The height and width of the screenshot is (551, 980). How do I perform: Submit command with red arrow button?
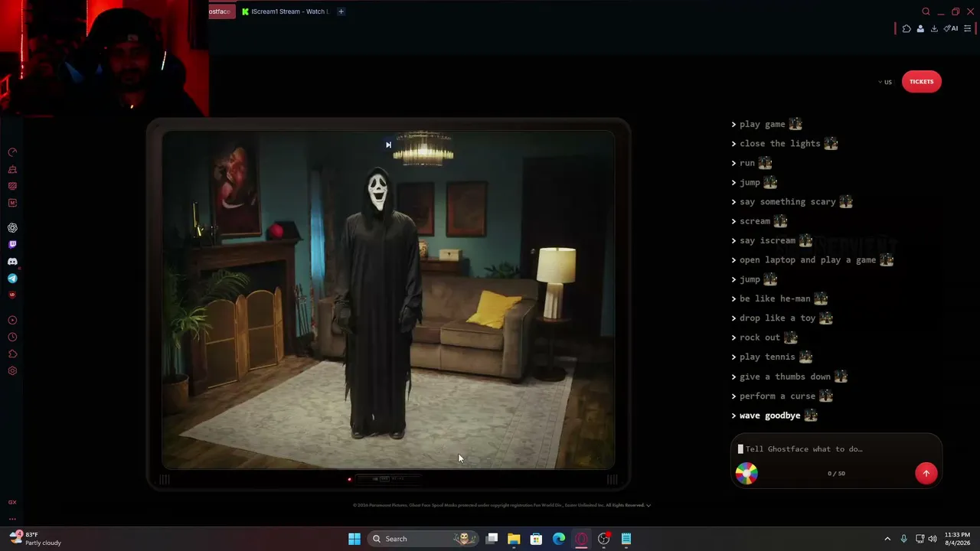point(926,473)
